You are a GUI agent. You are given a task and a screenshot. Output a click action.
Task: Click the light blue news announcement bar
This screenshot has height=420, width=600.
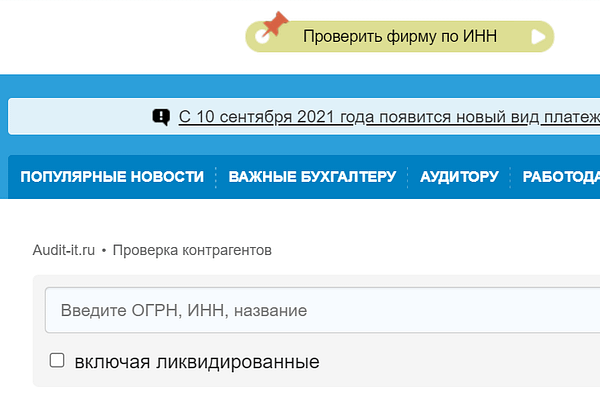pos(80,117)
